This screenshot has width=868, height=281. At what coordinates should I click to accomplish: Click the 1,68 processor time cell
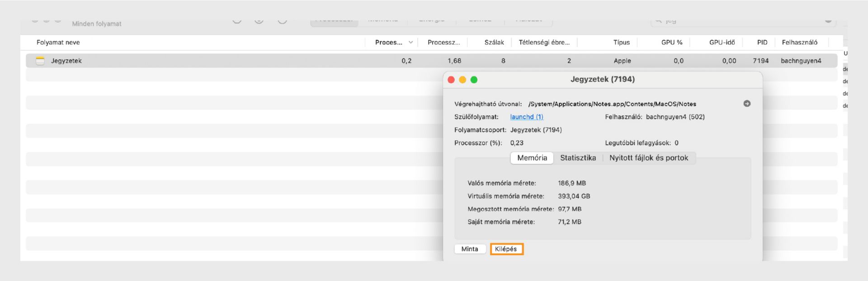click(454, 61)
